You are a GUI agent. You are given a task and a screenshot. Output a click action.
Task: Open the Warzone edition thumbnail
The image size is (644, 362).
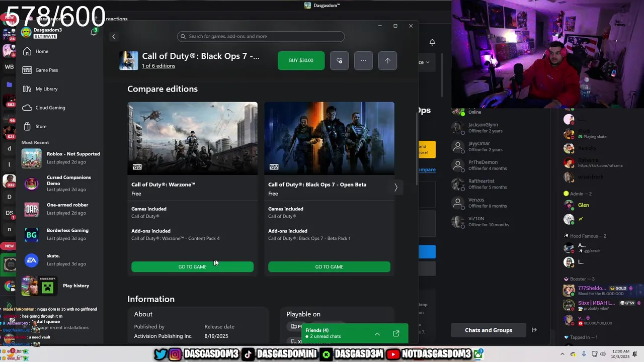click(192, 138)
